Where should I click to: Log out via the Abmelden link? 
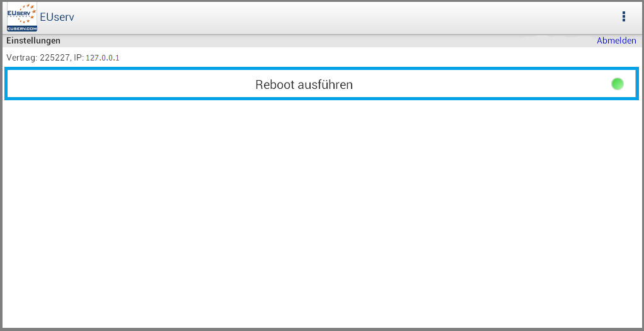click(616, 41)
